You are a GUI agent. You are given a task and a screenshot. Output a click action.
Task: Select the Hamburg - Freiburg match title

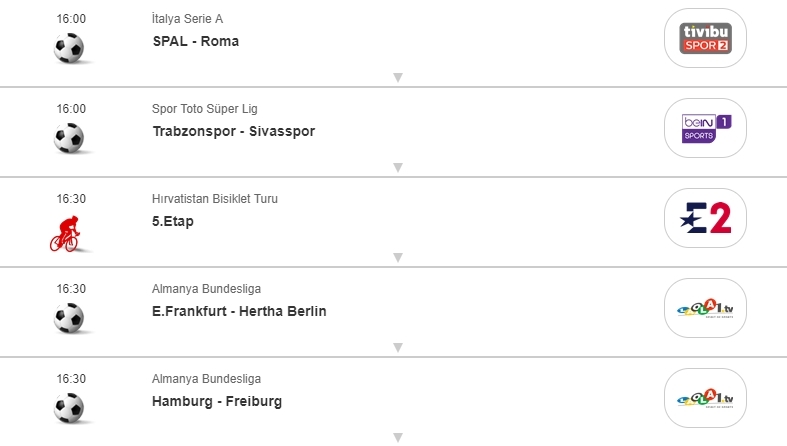click(217, 401)
